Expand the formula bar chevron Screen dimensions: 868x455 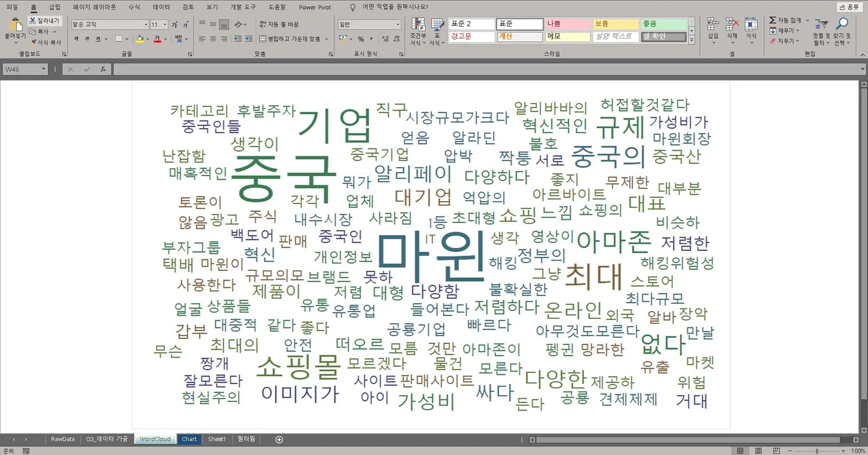tap(863, 69)
